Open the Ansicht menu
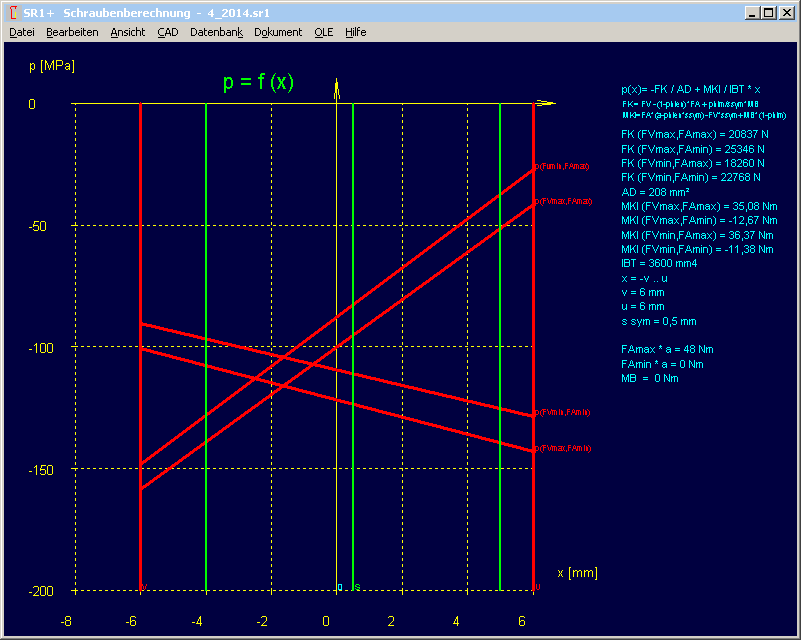Screen dimensions: 801x640 [x=128, y=32]
